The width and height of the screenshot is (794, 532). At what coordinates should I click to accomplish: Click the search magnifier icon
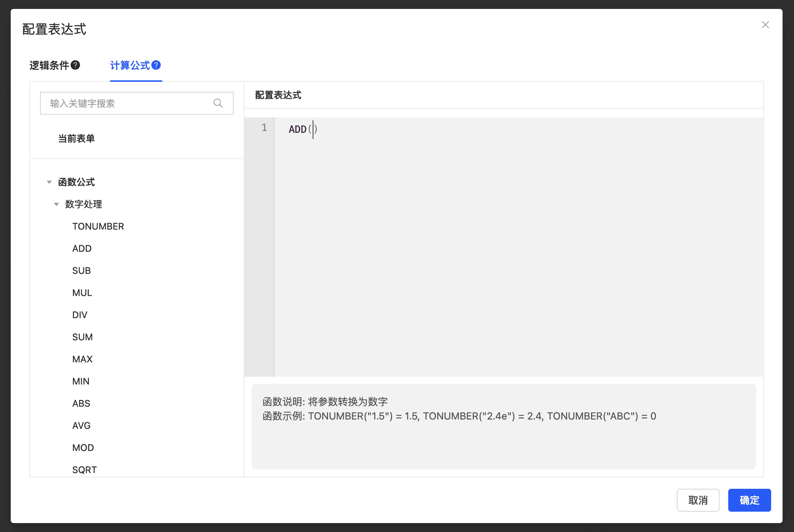[x=218, y=104]
